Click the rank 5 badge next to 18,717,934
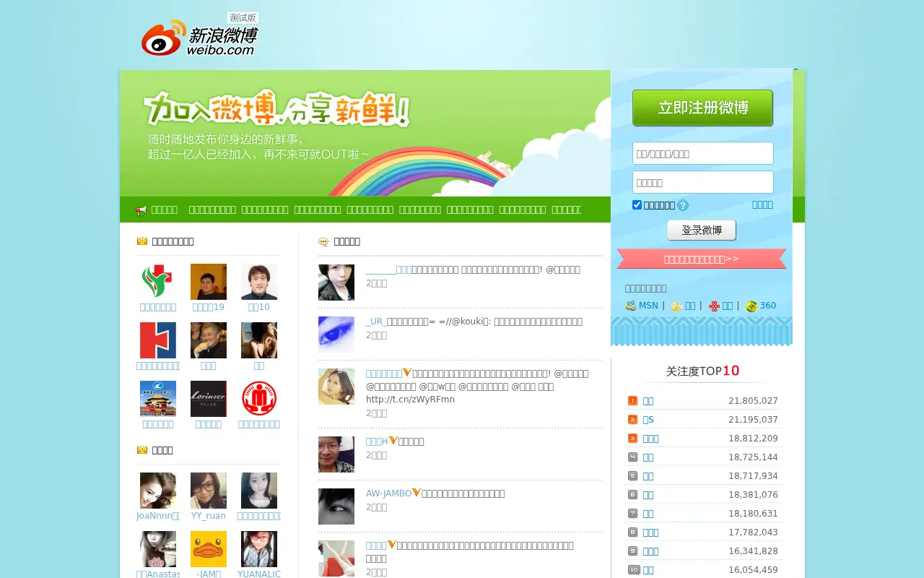The width and height of the screenshot is (924, 578). point(632,476)
